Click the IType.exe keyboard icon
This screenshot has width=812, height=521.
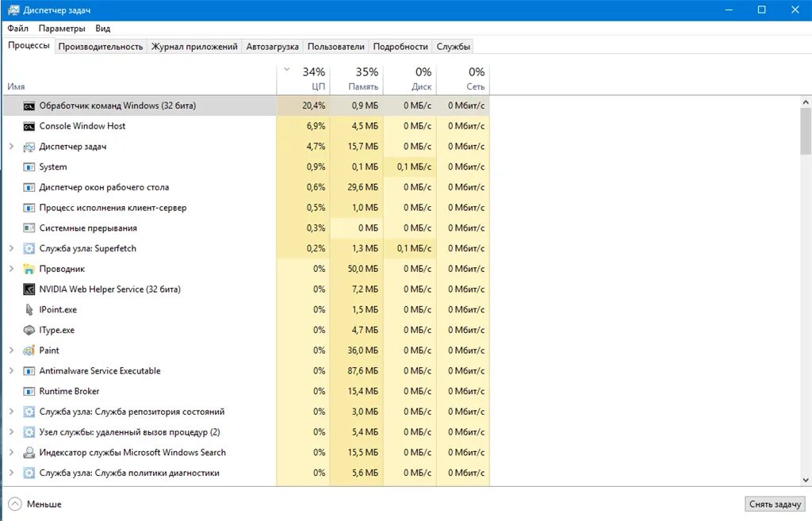[x=29, y=330]
